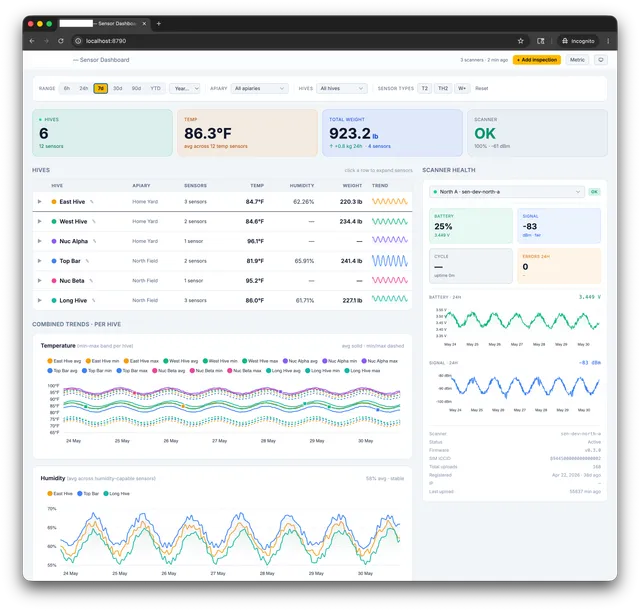Select the 6h range tab
Image resolution: width=640 pixels, height=611 pixels.
click(67, 88)
